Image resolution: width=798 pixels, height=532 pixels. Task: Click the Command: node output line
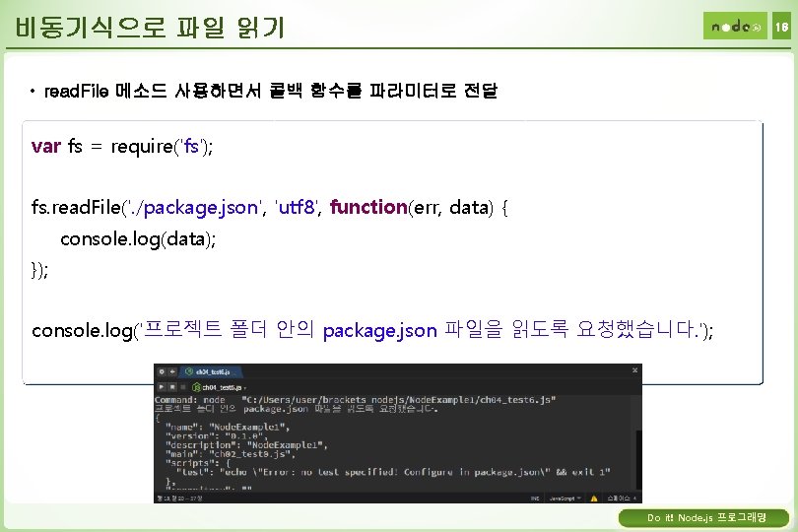point(355,400)
